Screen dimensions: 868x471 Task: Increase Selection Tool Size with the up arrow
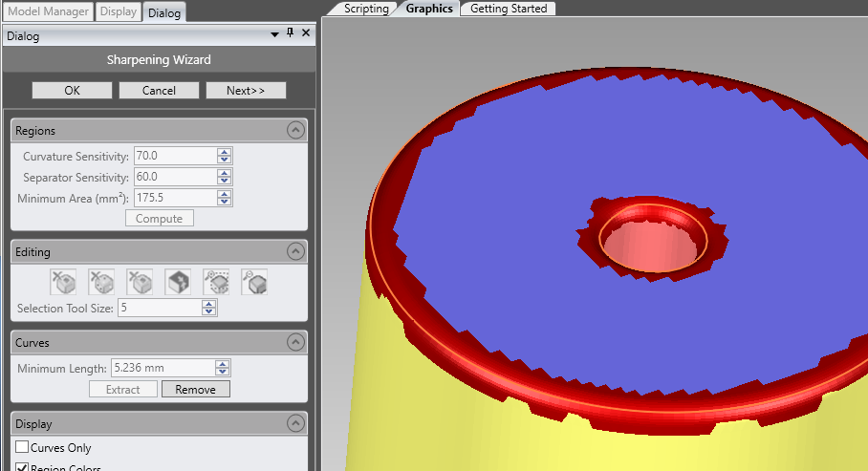(x=208, y=304)
